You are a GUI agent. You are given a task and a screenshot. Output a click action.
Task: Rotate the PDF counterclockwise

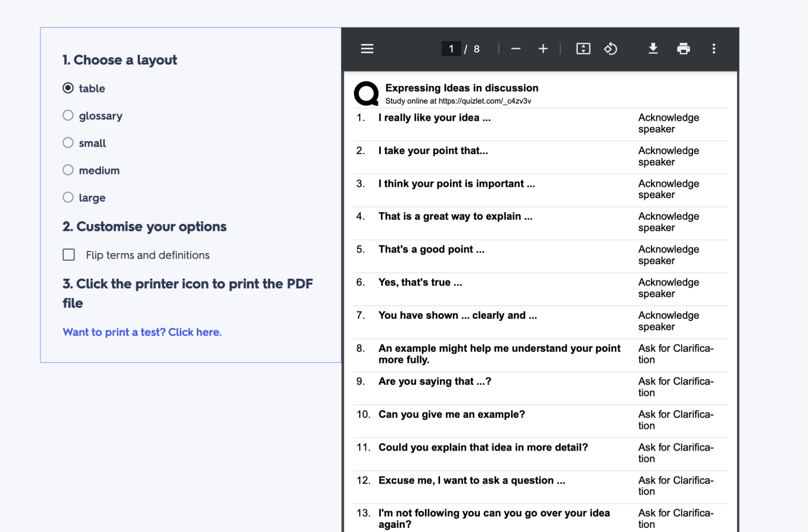pyautogui.click(x=611, y=49)
